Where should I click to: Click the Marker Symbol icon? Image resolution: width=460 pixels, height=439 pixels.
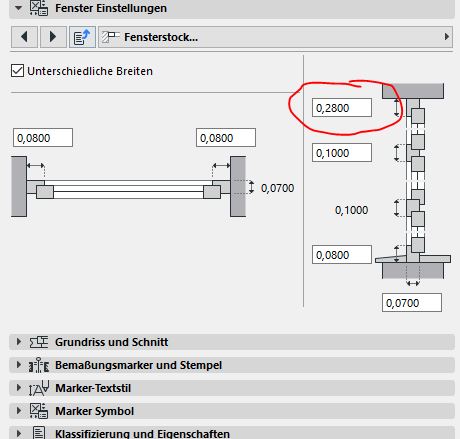(x=39, y=411)
